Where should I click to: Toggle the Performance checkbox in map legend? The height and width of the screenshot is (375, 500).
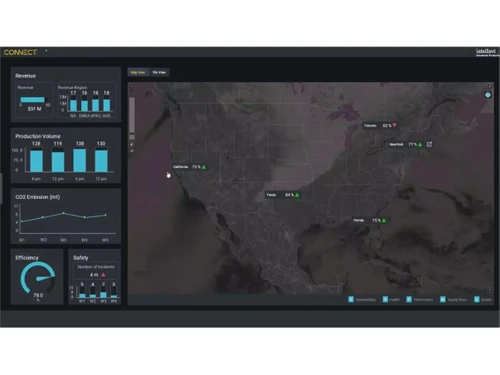coord(409,299)
